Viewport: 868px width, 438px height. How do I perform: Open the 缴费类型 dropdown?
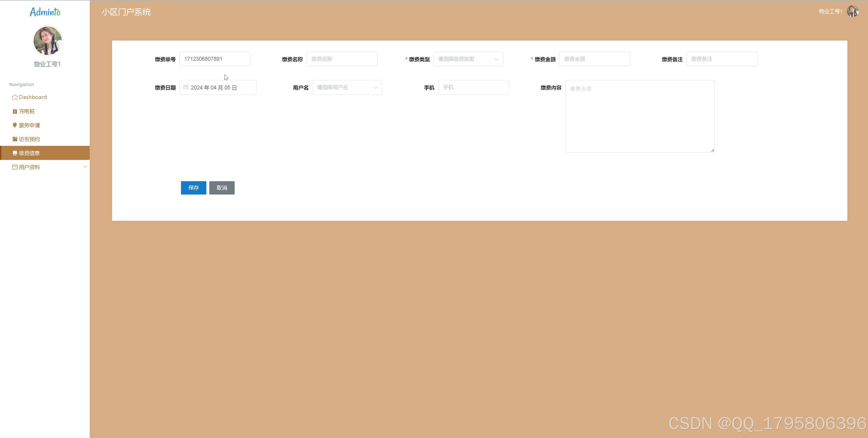click(x=468, y=59)
